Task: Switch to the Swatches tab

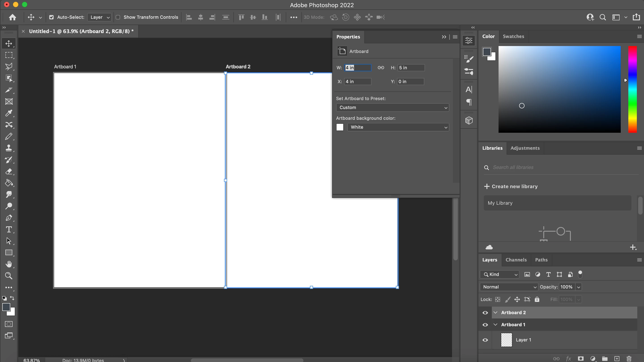Action: point(513,36)
